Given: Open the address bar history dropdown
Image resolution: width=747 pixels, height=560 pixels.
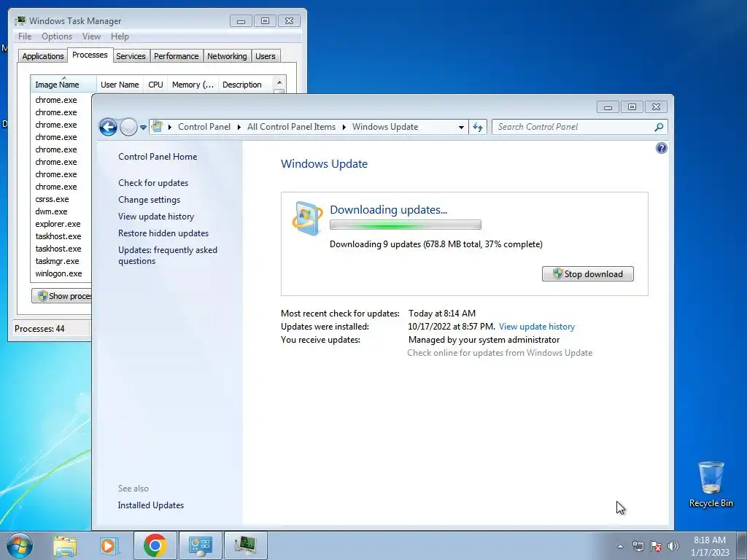Looking at the screenshot, I should pos(461,127).
